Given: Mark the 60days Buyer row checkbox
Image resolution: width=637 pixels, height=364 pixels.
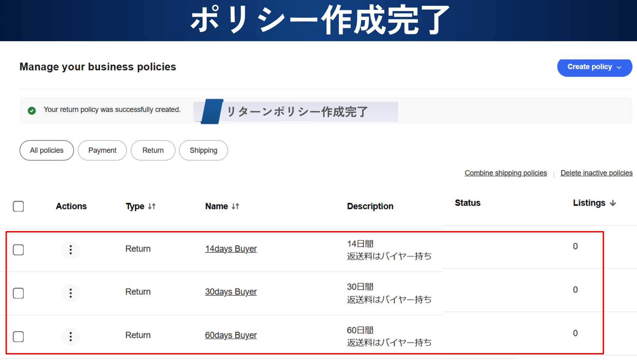Looking at the screenshot, I should point(18,336).
